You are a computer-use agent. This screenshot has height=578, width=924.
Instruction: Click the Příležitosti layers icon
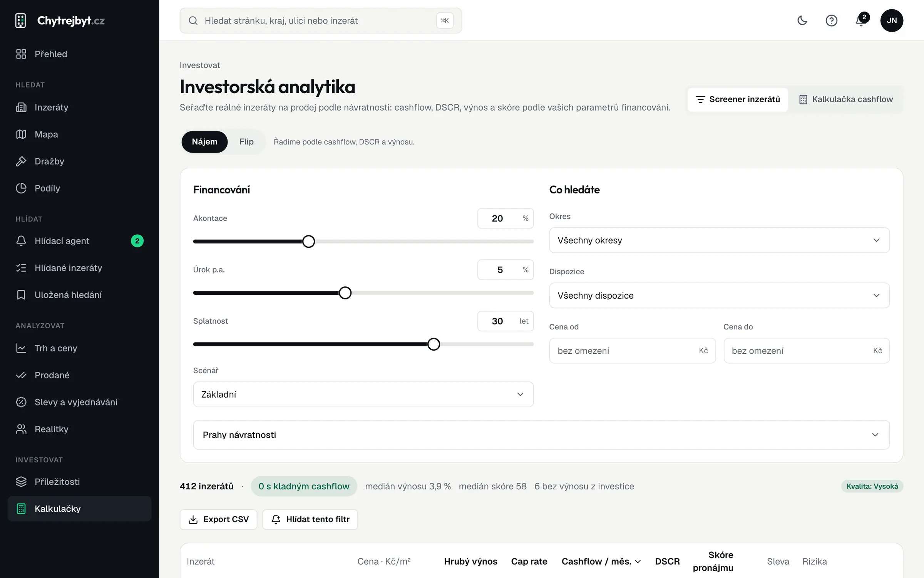click(x=21, y=482)
